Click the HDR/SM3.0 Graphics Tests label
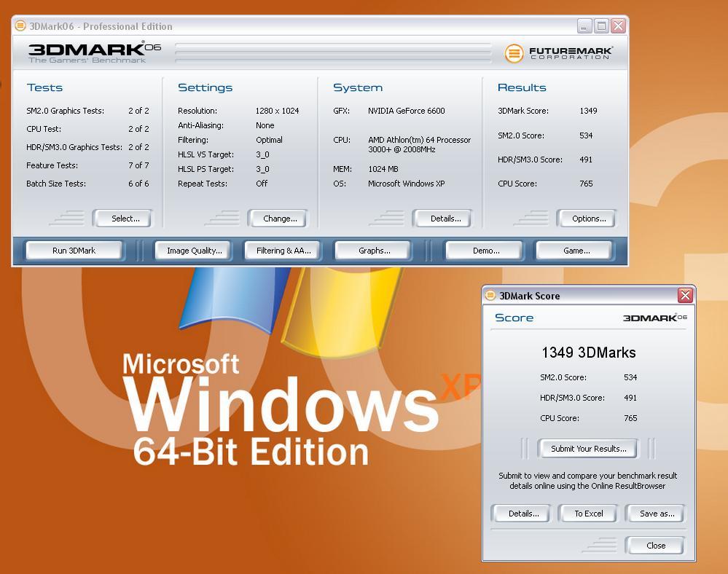728x574 pixels. tap(74, 148)
